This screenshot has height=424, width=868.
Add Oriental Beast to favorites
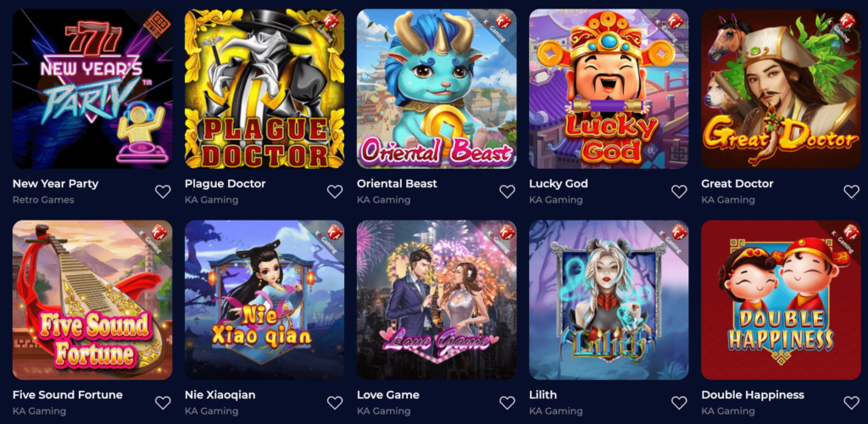pos(507,192)
